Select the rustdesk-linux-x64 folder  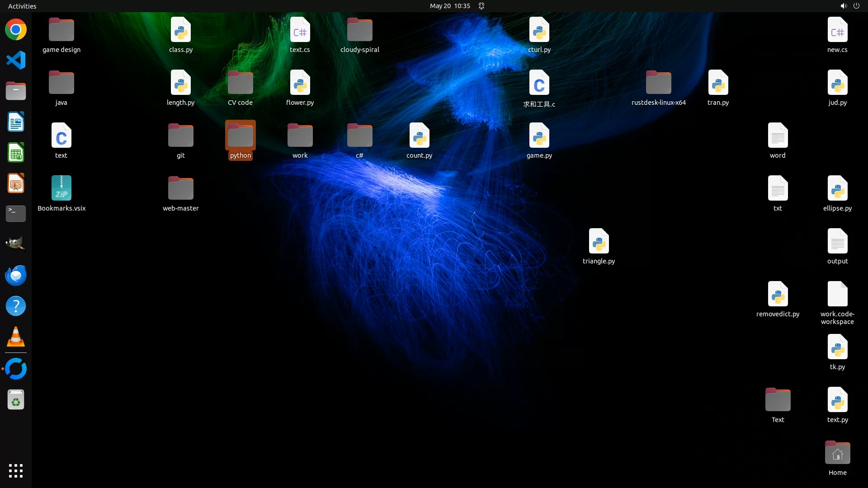tap(658, 83)
